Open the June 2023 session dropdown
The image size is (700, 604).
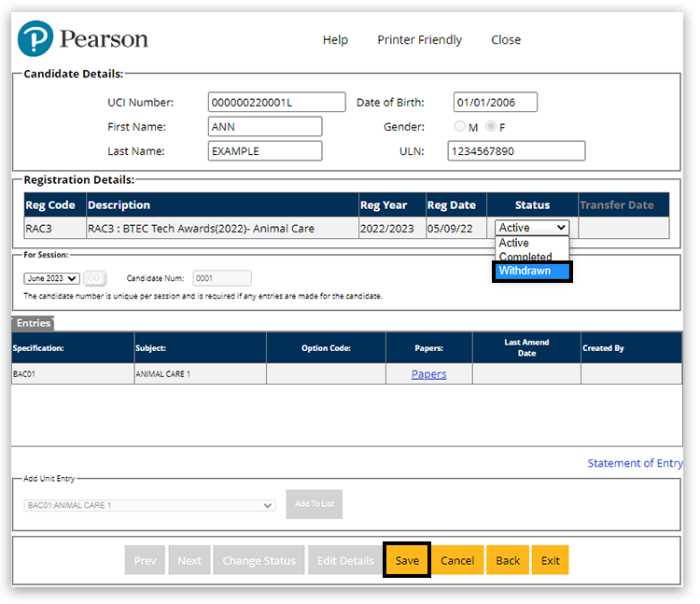click(x=51, y=278)
